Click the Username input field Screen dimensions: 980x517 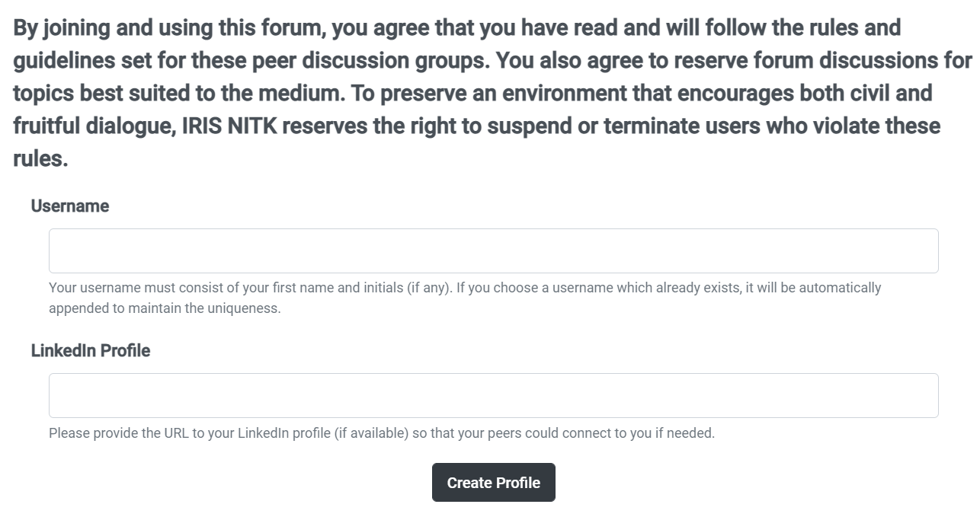click(x=493, y=251)
